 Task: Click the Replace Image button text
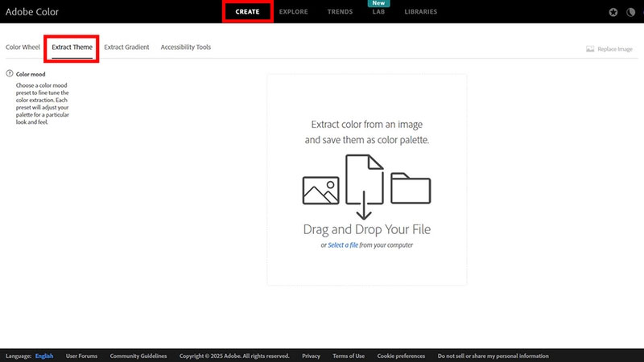point(615,49)
